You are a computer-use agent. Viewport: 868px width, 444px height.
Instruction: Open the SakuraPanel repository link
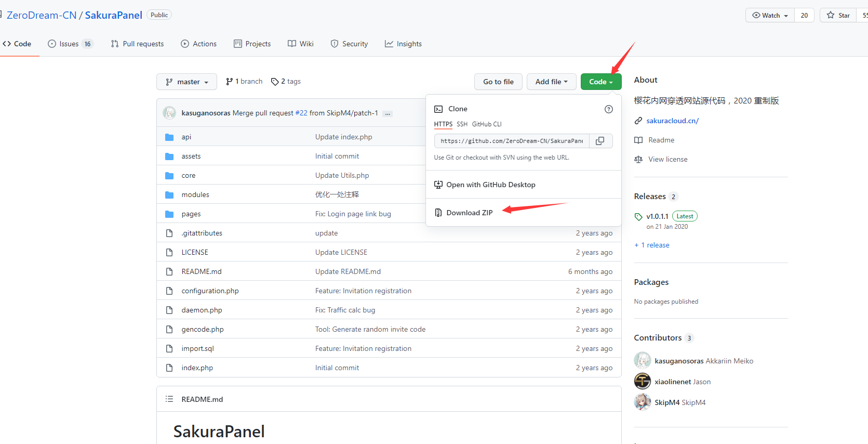(114, 15)
